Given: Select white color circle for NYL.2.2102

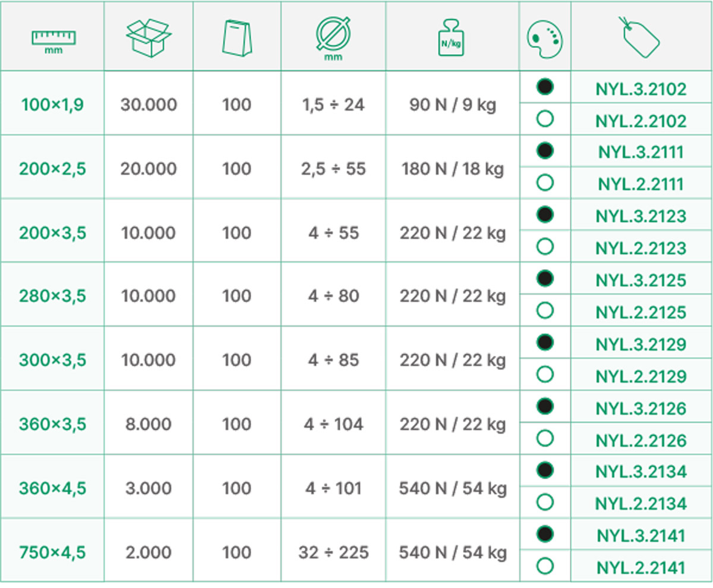Looking at the screenshot, I should point(545,119).
